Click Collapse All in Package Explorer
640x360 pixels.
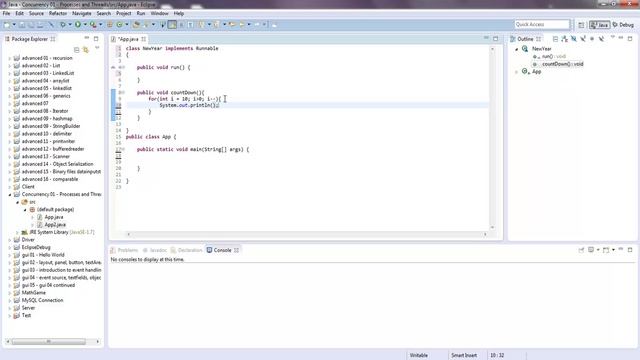77,50
